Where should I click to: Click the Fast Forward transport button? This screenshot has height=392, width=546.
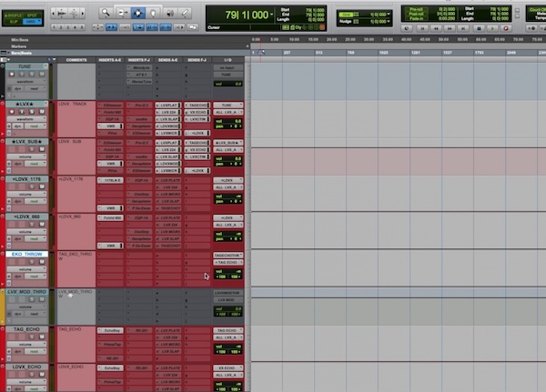[450, 28]
